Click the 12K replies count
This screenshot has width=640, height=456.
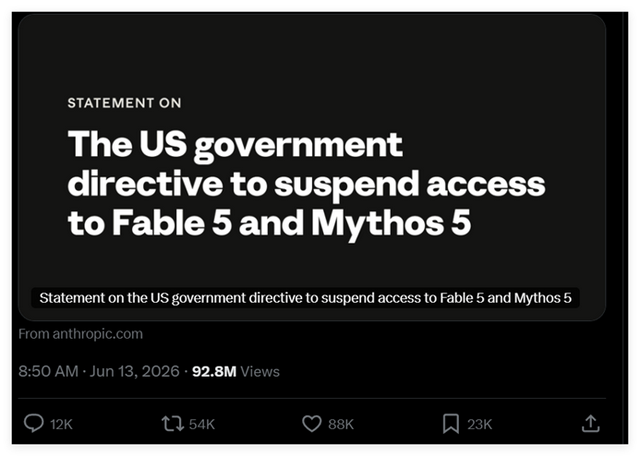coord(61,425)
